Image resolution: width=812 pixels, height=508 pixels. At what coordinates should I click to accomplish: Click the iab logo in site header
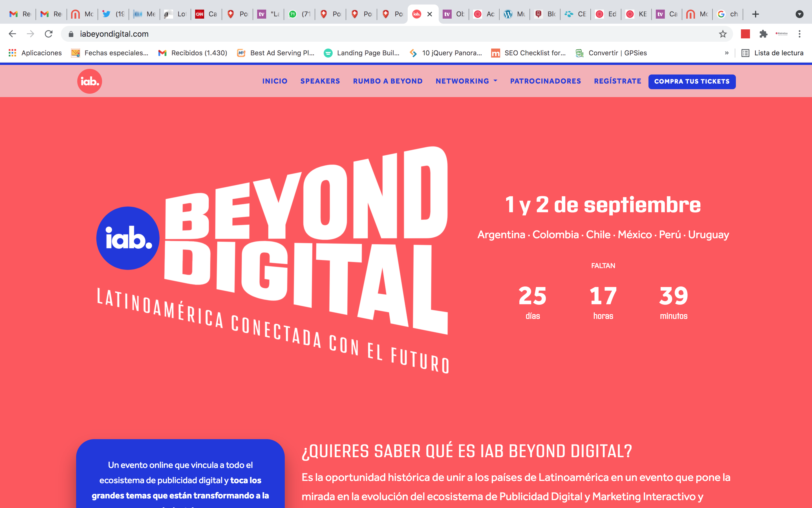pyautogui.click(x=90, y=81)
